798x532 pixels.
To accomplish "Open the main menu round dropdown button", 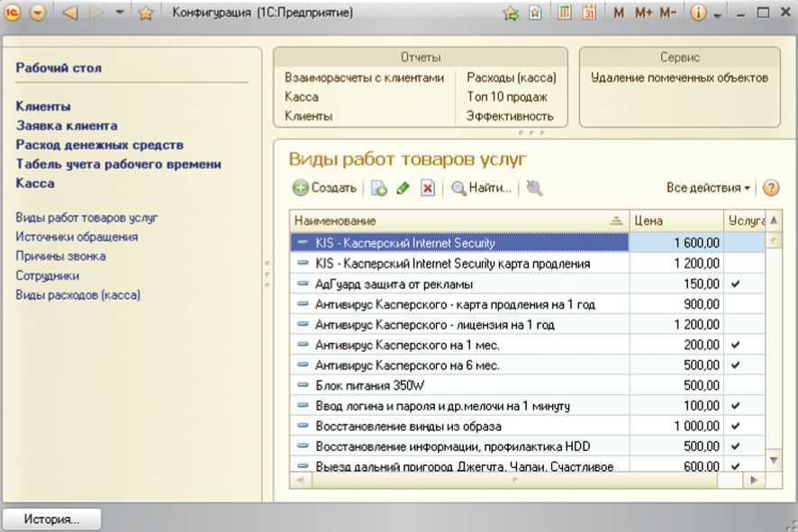I will [x=37, y=14].
